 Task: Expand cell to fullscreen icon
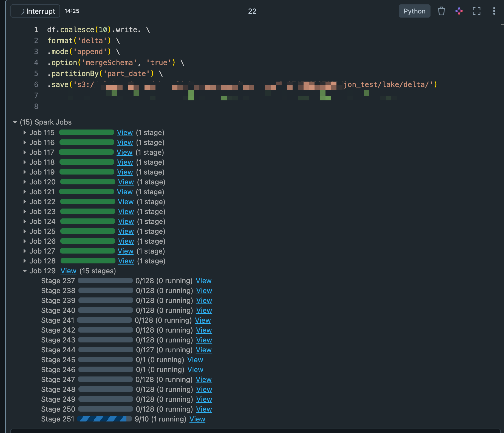(476, 11)
